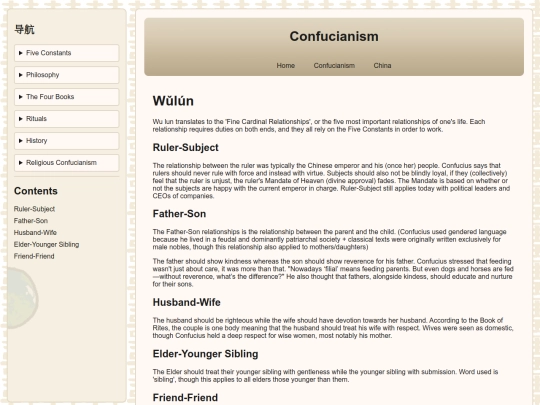Open the China nav link
This screenshot has width=540, height=405.
[x=382, y=65]
